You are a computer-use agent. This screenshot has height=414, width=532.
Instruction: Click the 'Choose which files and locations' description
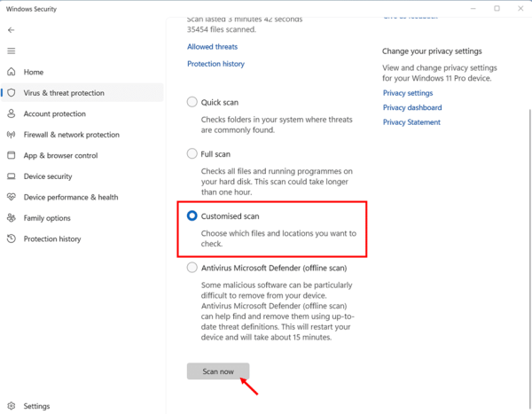(278, 238)
